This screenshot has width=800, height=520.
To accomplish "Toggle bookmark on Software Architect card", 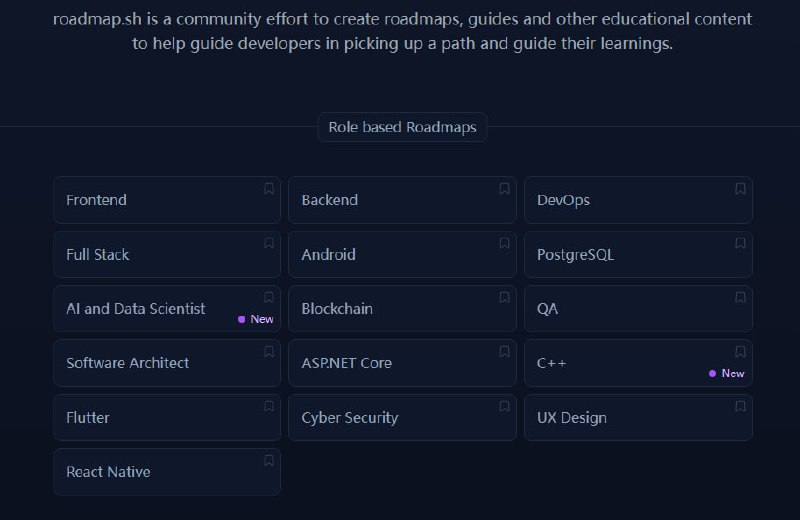I will [x=269, y=351].
